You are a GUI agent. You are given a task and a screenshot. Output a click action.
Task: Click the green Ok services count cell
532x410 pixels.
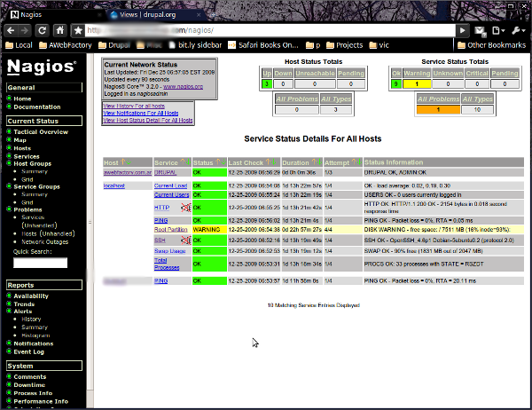coord(395,83)
